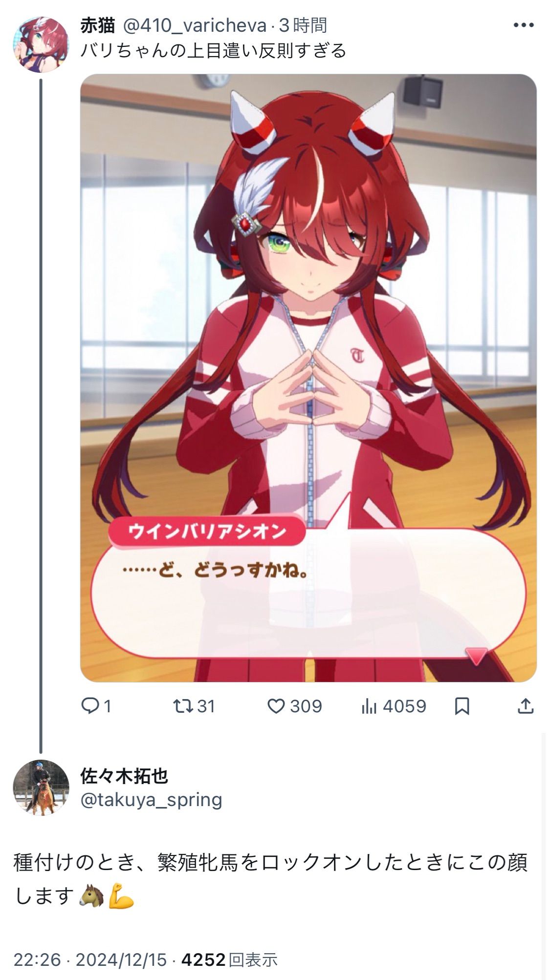Tap the retweet icon with 31
The image size is (550, 980).
point(183,706)
